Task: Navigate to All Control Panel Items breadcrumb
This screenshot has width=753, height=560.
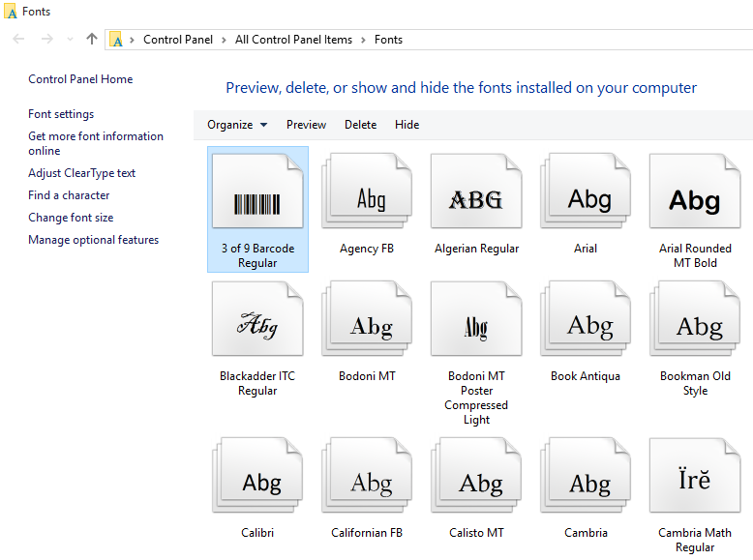Action: pos(293,40)
